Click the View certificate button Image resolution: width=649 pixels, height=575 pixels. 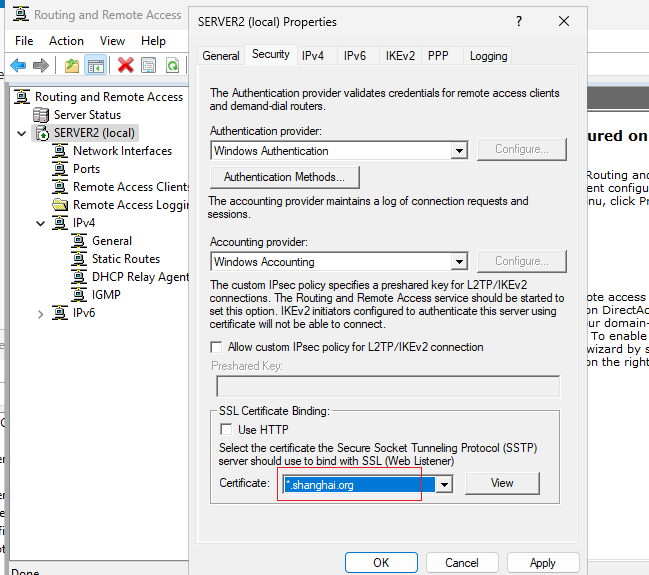click(x=502, y=483)
